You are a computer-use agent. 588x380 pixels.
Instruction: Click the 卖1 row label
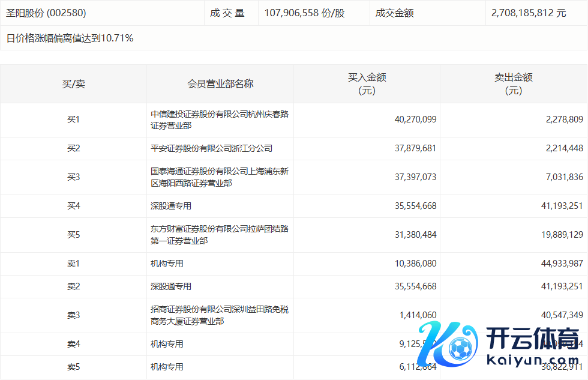pos(73,264)
